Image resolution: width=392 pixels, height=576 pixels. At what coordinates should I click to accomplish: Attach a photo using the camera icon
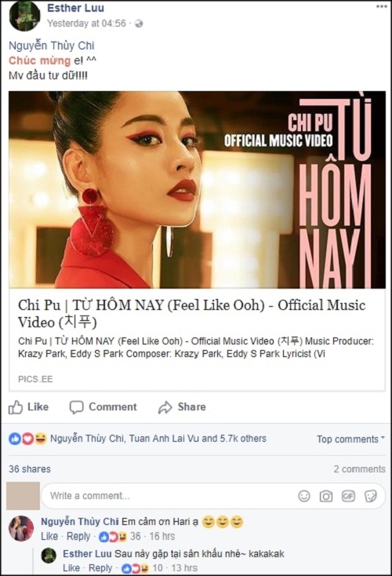point(326,496)
